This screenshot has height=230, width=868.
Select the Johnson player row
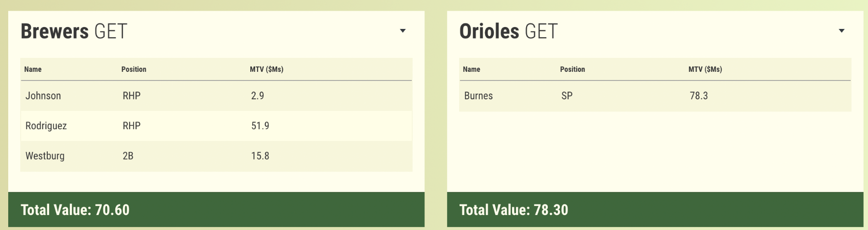coord(43,95)
